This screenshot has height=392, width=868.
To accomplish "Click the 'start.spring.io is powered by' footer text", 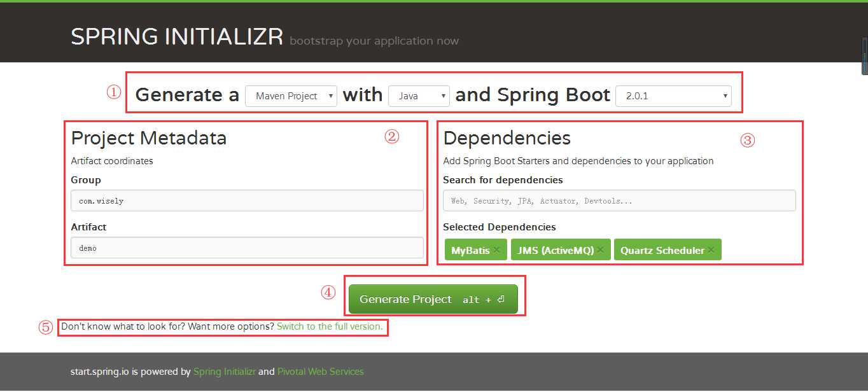I will click(x=130, y=372).
